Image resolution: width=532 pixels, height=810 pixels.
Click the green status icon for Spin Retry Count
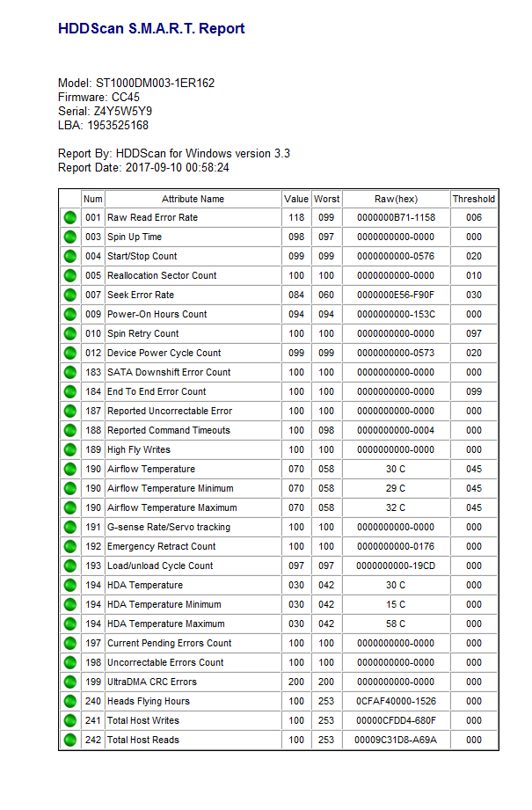pos(70,334)
